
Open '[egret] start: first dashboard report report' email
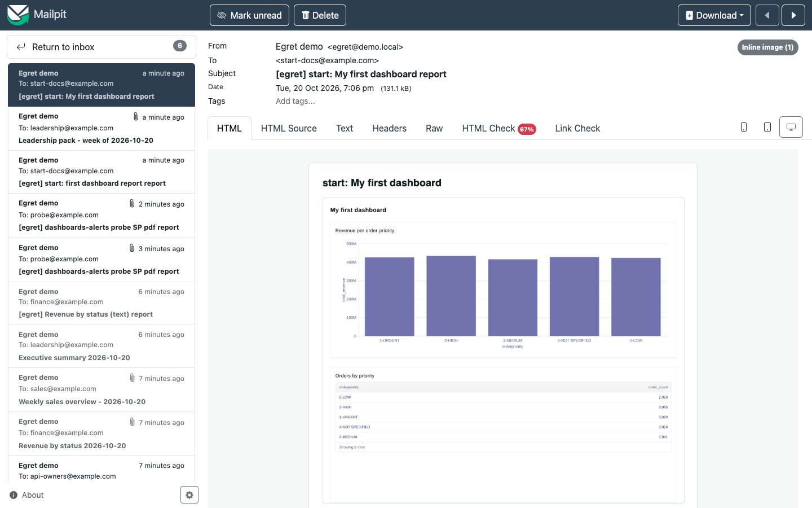coord(101,172)
